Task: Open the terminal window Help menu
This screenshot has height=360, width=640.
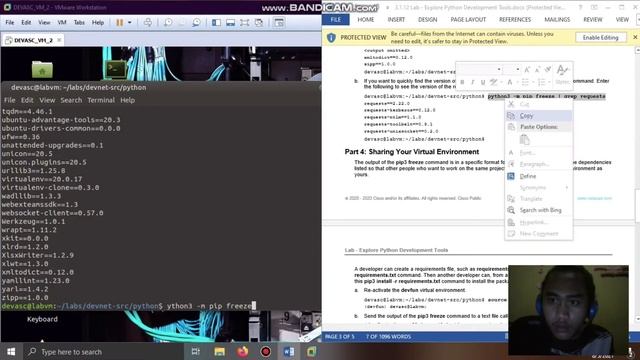Action: tap(127, 100)
